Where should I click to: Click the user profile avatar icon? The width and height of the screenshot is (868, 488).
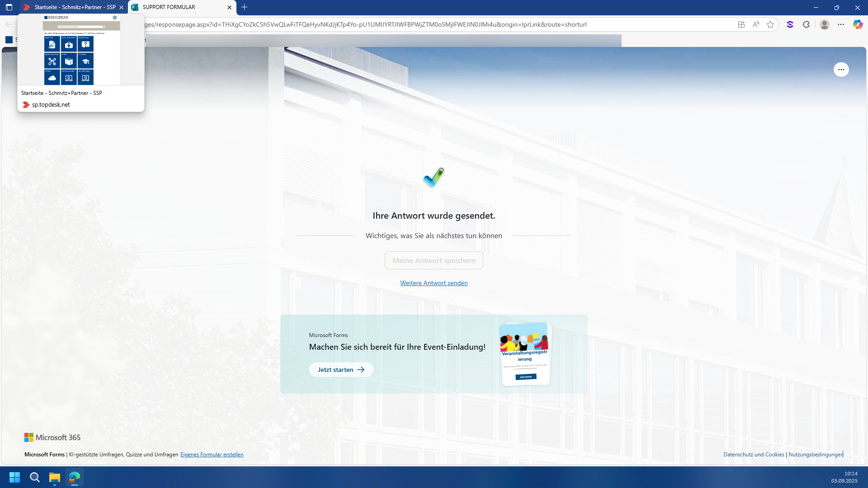tap(825, 24)
